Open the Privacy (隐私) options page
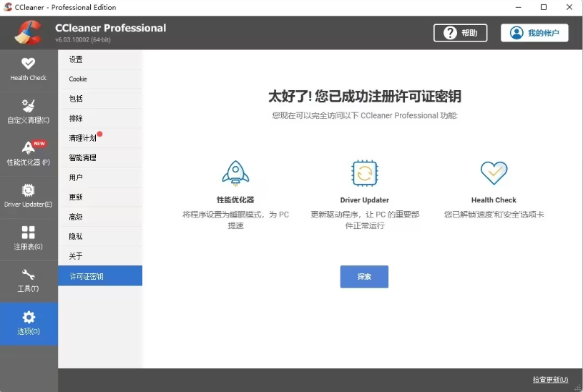583x392 pixels. (x=100, y=236)
